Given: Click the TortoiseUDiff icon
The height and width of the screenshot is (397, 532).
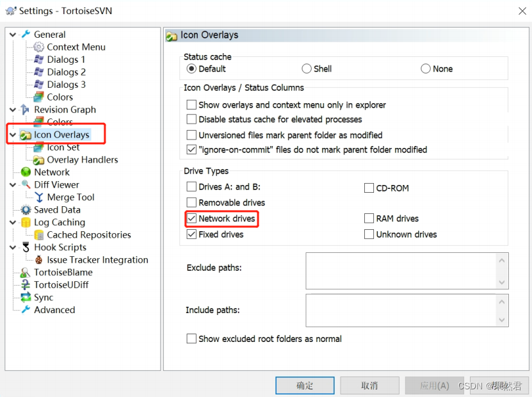Looking at the screenshot, I should click(x=26, y=285).
